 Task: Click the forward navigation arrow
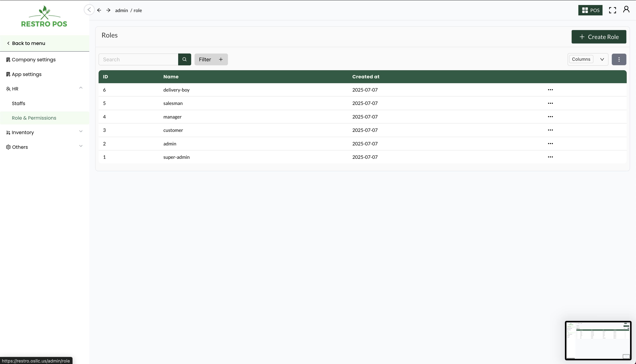[108, 10]
